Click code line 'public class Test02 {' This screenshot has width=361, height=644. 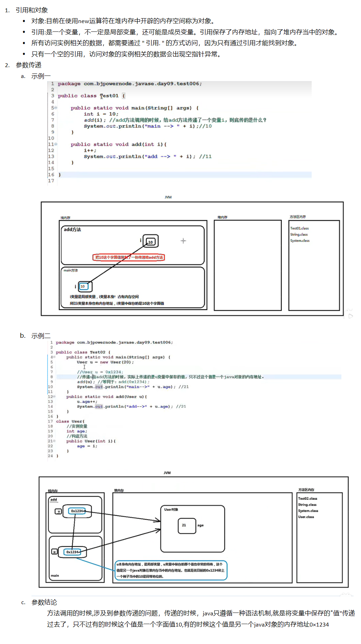(83, 352)
